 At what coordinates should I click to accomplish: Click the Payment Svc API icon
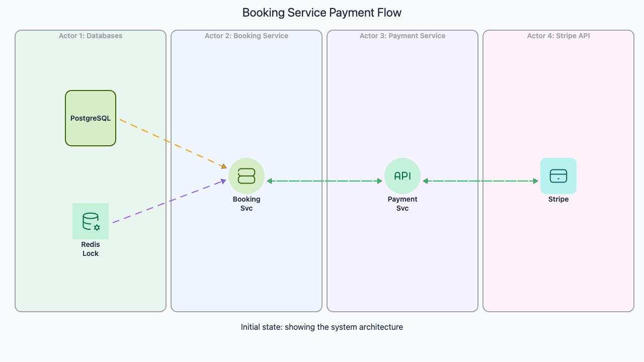[x=403, y=176]
